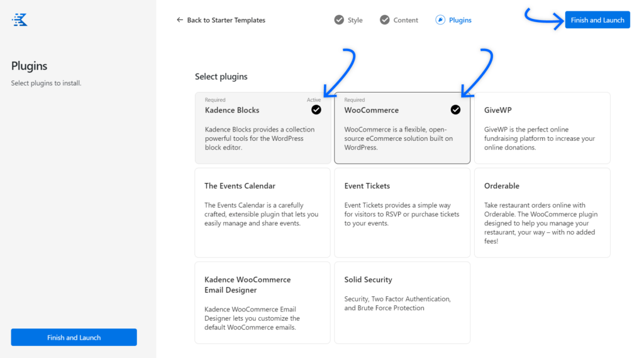This screenshot has width=644, height=358.
Task: Click Finish and Launch in sidebar
Action: coord(74,337)
